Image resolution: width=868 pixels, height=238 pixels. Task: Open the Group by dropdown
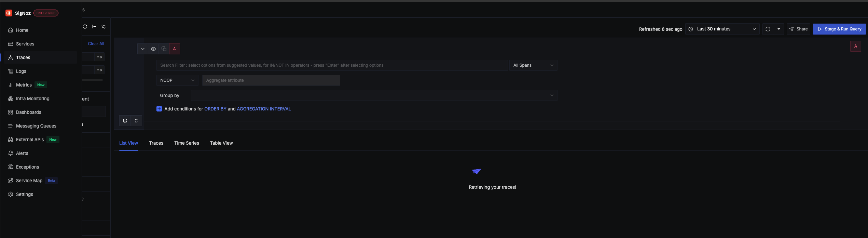[374, 95]
